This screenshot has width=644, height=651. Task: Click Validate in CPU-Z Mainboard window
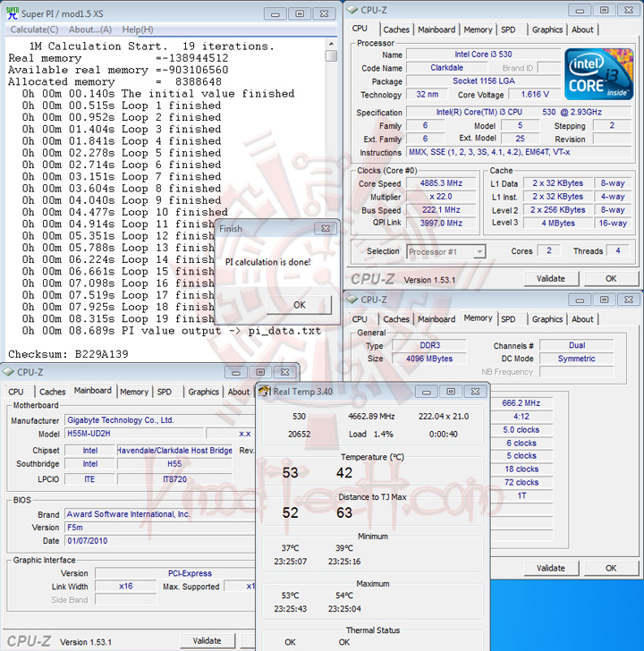[x=207, y=640]
